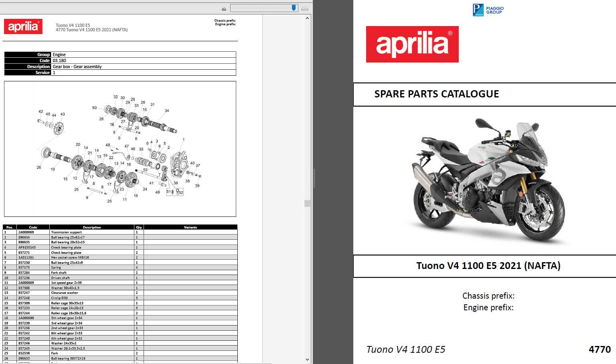Click 'Gear box - Gear assembly' description

pos(77,67)
